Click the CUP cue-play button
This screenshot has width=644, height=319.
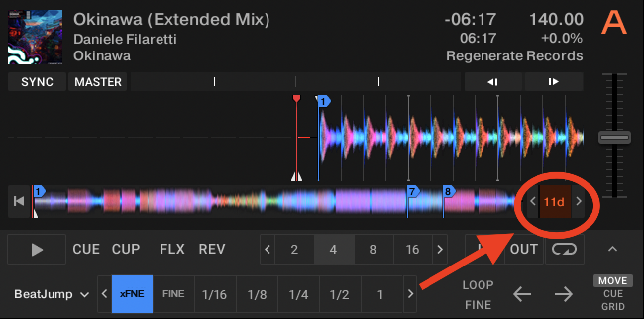[x=126, y=249]
